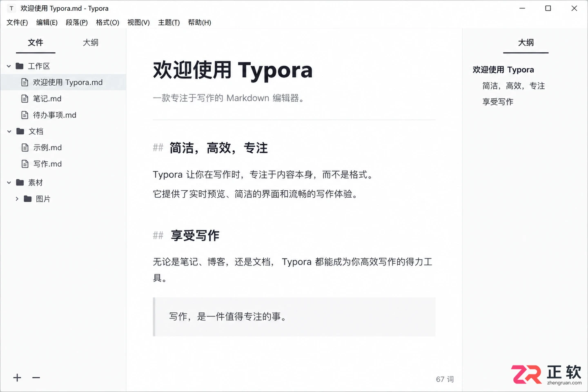Click the 素材 folder icon

pyautogui.click(x=20, y=183)
